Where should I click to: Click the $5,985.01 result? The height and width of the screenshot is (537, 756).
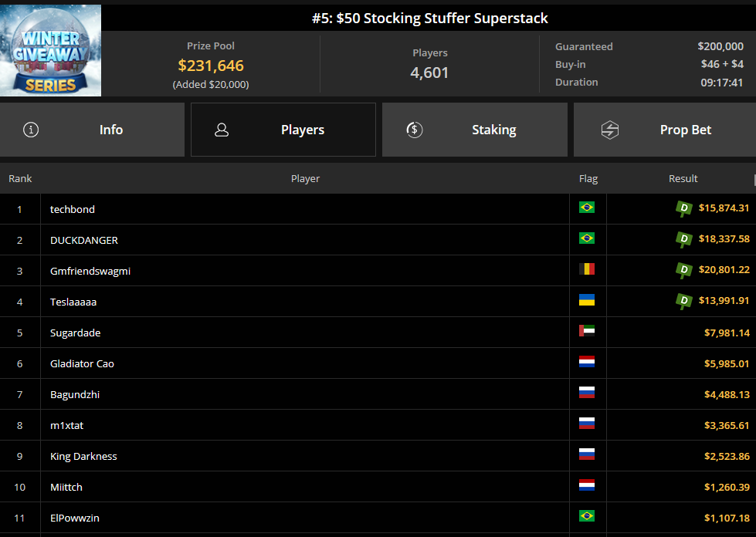click(x=727, y=363)
